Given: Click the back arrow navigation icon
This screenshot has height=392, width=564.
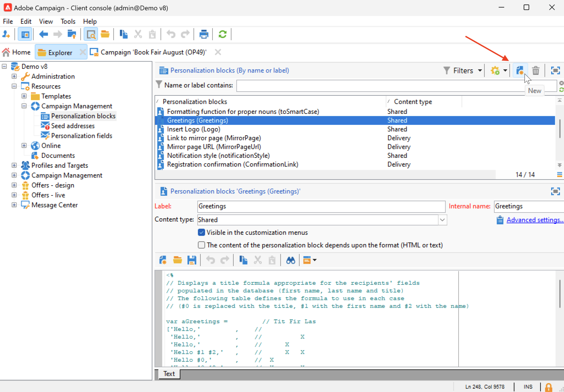Looking at the screenshot, I should pyautogui.click(x=43, y=34).
